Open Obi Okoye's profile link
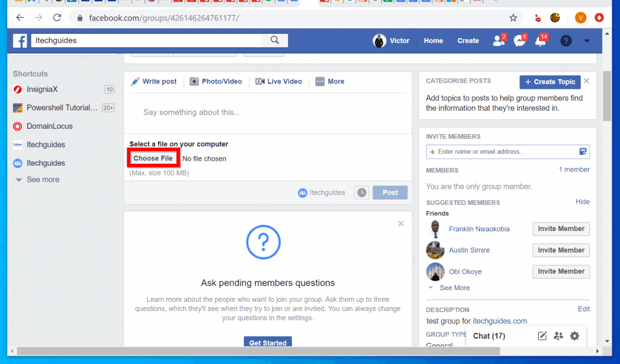This screenshot has width=620, height=364. 465,271
